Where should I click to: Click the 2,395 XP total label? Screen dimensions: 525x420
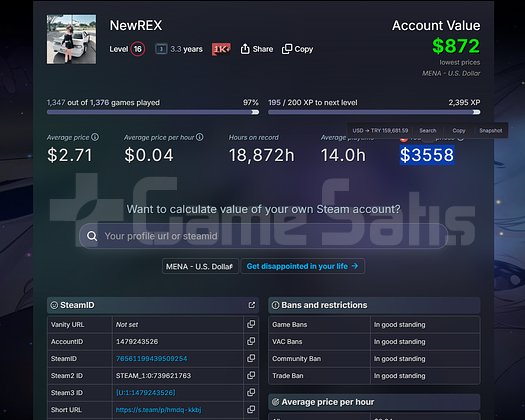pyautogui.click(x=464, y=102)
